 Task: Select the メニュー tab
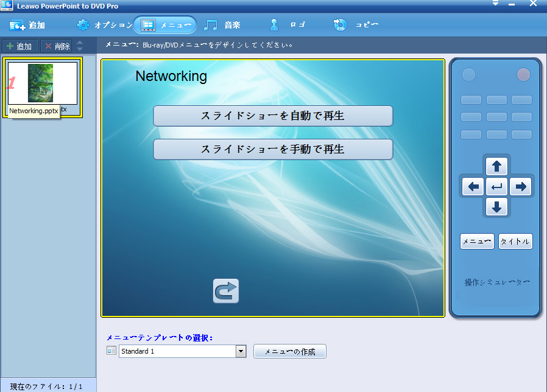tap(165, 26)
